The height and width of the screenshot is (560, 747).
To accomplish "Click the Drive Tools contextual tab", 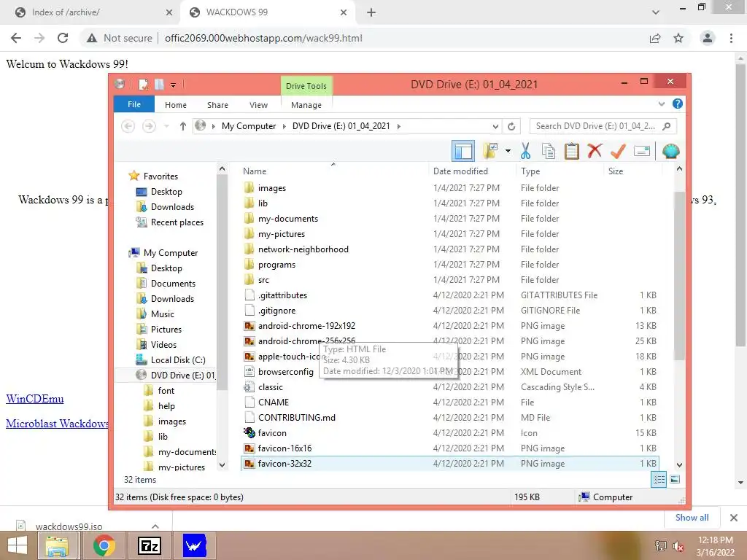I will coord(306,86).
